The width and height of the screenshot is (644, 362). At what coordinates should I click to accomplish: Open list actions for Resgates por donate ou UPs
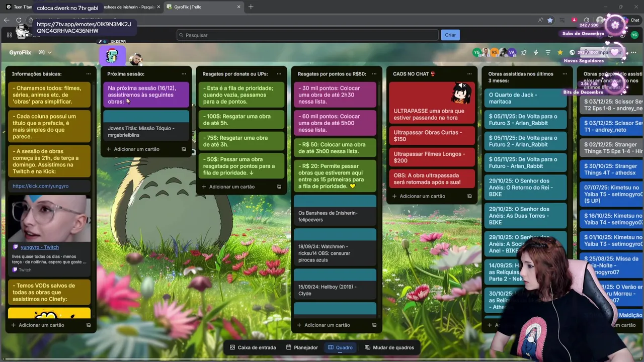pyautogui.click(x=279, y=74)
